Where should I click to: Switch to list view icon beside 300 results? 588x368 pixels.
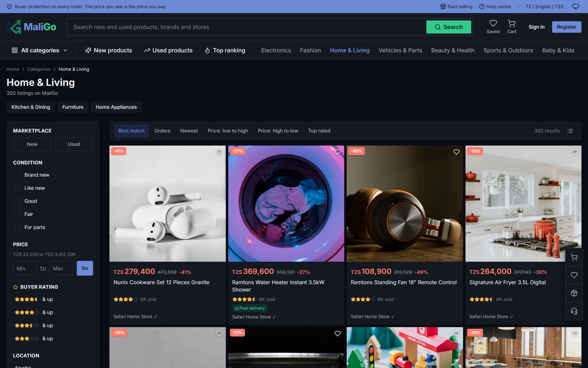click(570, 131)
